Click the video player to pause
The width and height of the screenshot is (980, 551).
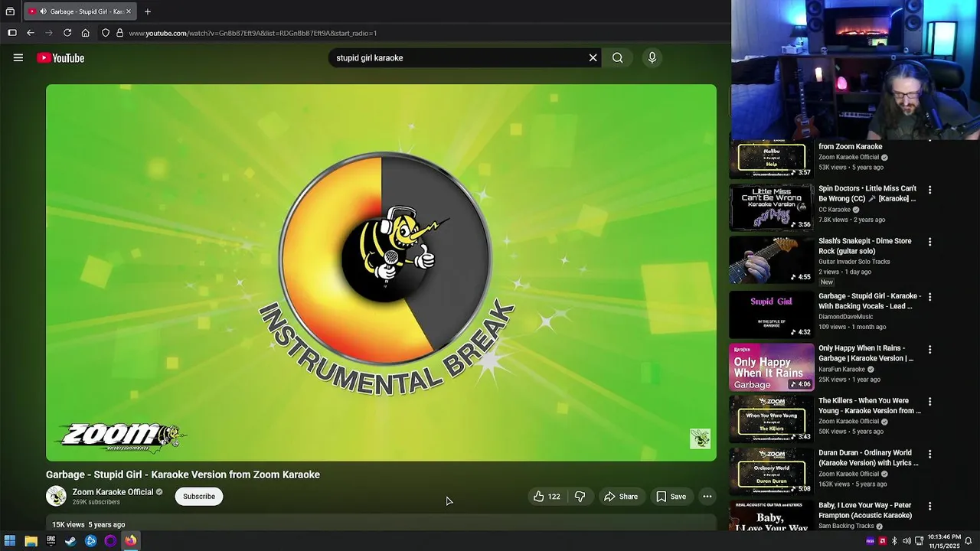[381, 272]
